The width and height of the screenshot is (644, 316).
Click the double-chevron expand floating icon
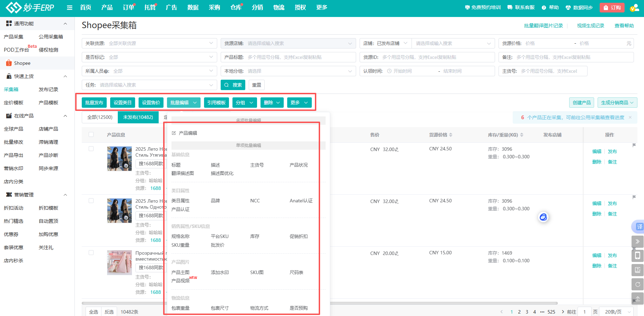[x=637, y=242]
